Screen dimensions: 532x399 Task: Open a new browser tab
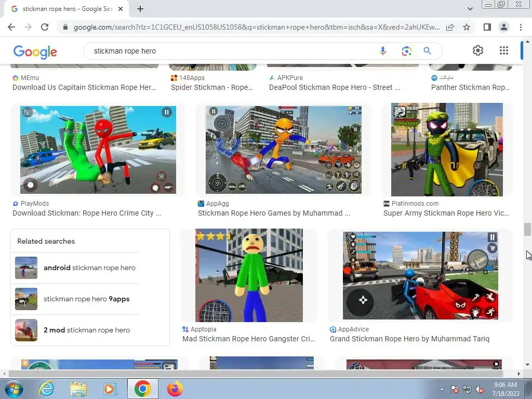(x=140, y=9)
